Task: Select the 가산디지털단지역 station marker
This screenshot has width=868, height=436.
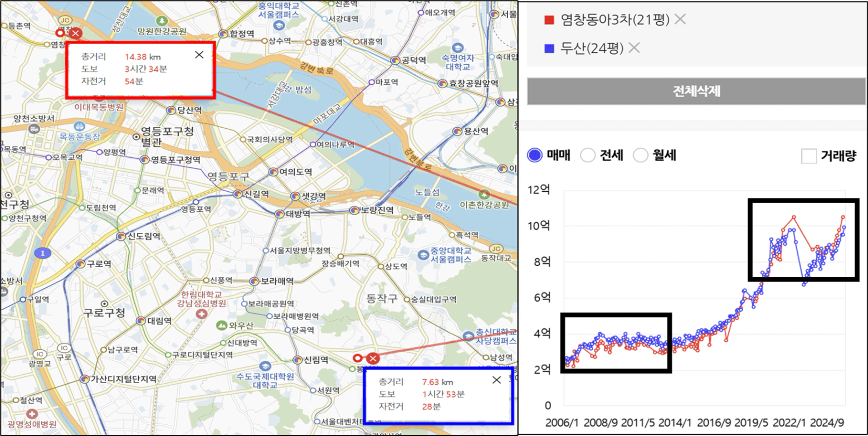Action: click(84, 379)
